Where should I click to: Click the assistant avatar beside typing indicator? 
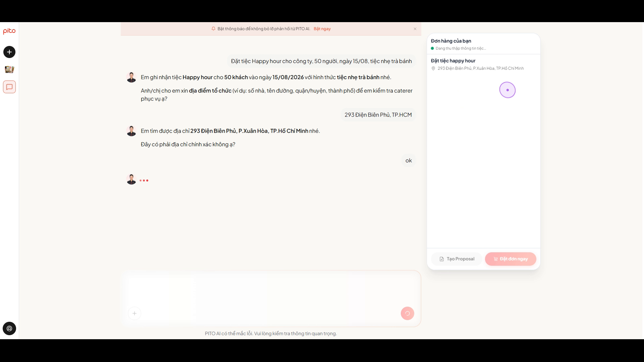click(131, 179)
